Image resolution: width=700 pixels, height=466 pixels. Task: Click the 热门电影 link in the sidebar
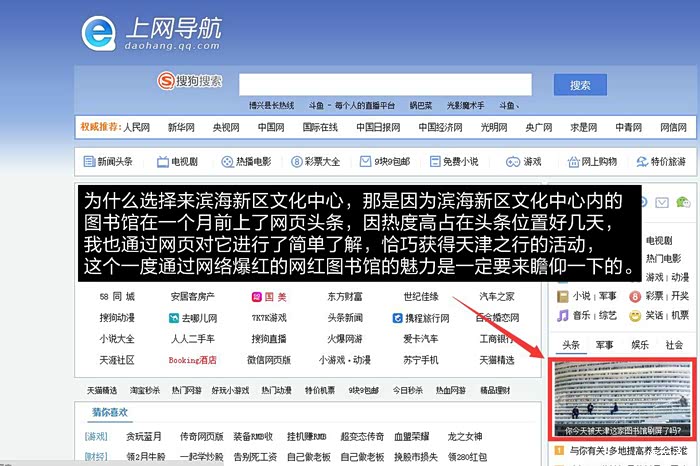click(663, 258)
